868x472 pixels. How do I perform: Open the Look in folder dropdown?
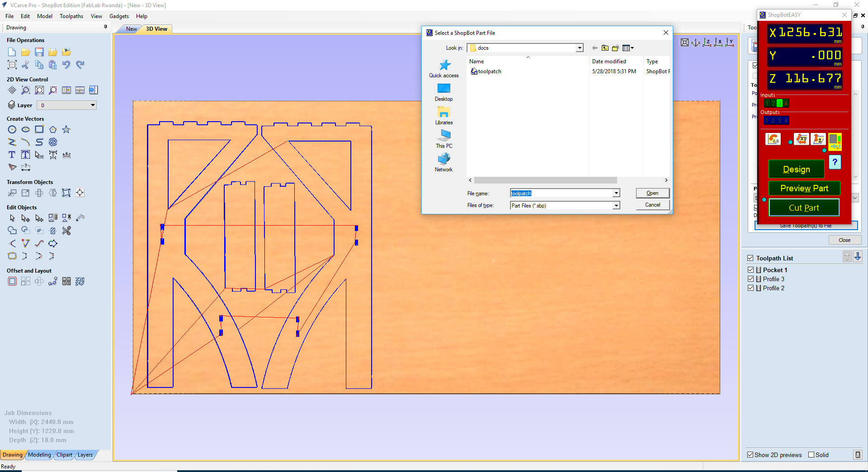pos(579,47)
